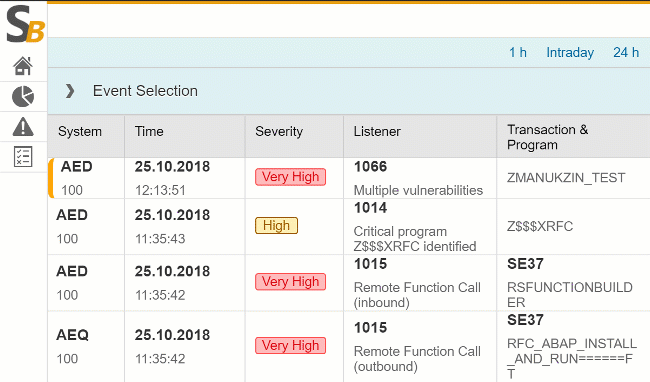
Task: Click the High severity badge
Action: click(x=276, y=226)
